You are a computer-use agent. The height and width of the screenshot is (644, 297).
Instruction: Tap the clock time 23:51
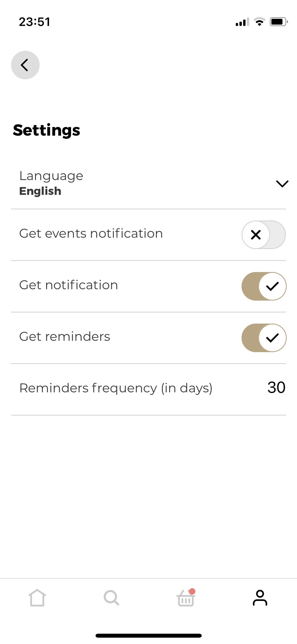click(35, 22)
